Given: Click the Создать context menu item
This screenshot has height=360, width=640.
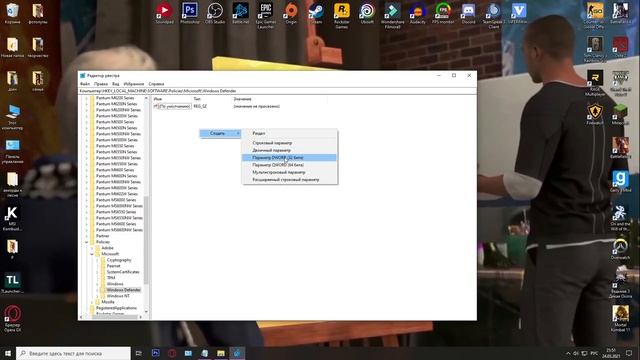Looking at the screenshot, I should (x=220, y=133).
